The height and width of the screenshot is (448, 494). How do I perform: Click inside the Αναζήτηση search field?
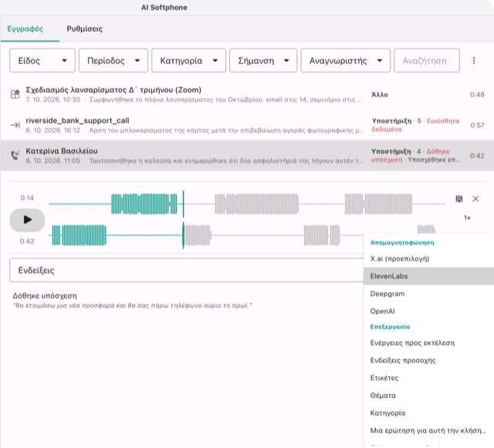pos(427,60)
